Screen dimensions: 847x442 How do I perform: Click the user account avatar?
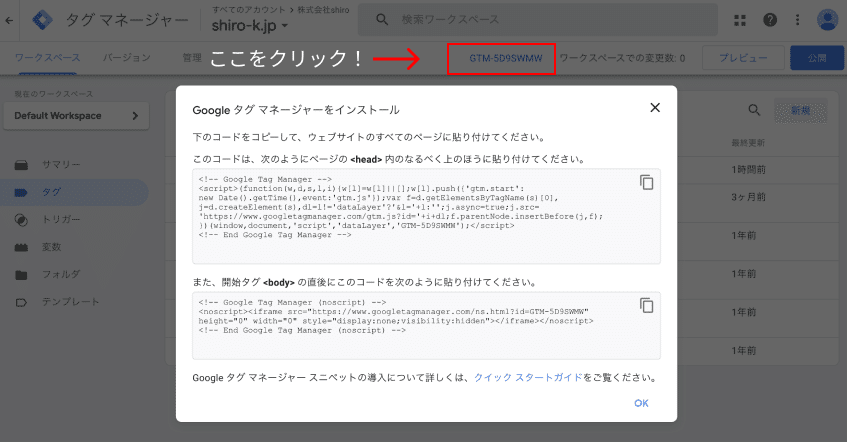click(x=827, y=20)
